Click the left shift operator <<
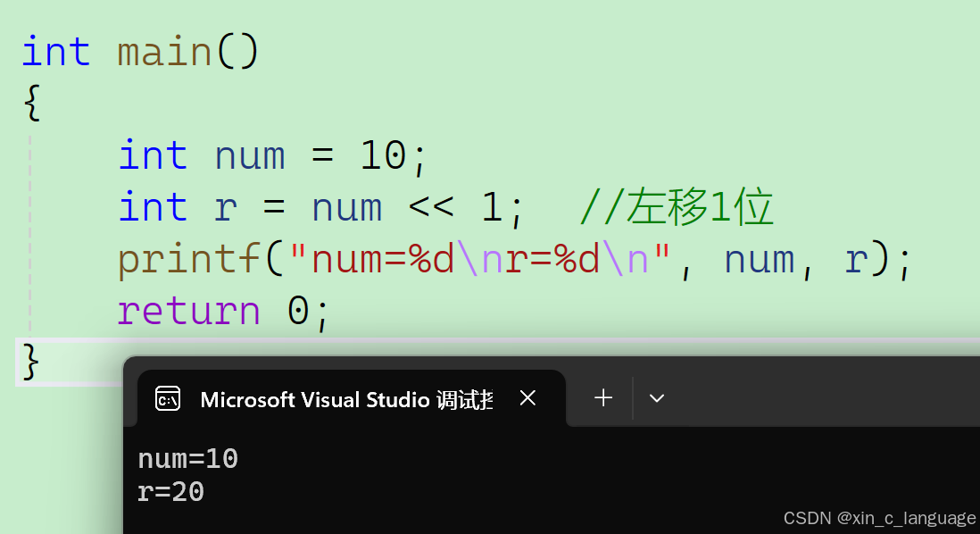The image size is (980, 534). click(x=431, y=207)
